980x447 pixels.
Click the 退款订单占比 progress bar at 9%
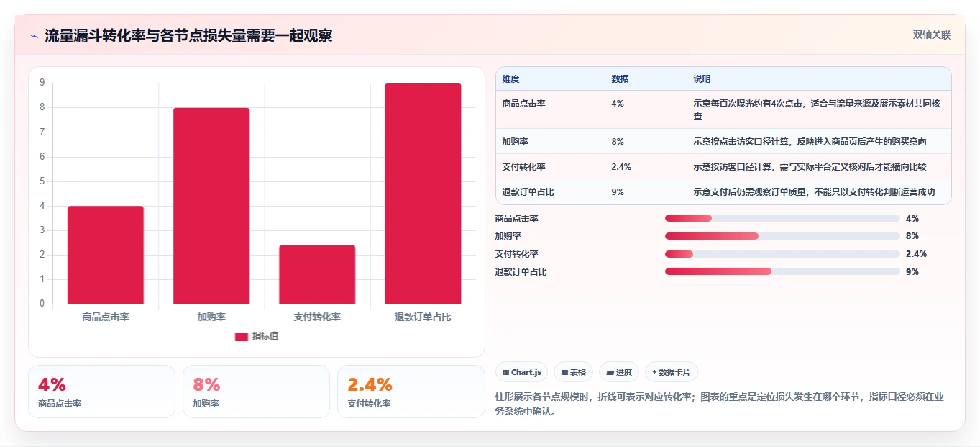782,271
